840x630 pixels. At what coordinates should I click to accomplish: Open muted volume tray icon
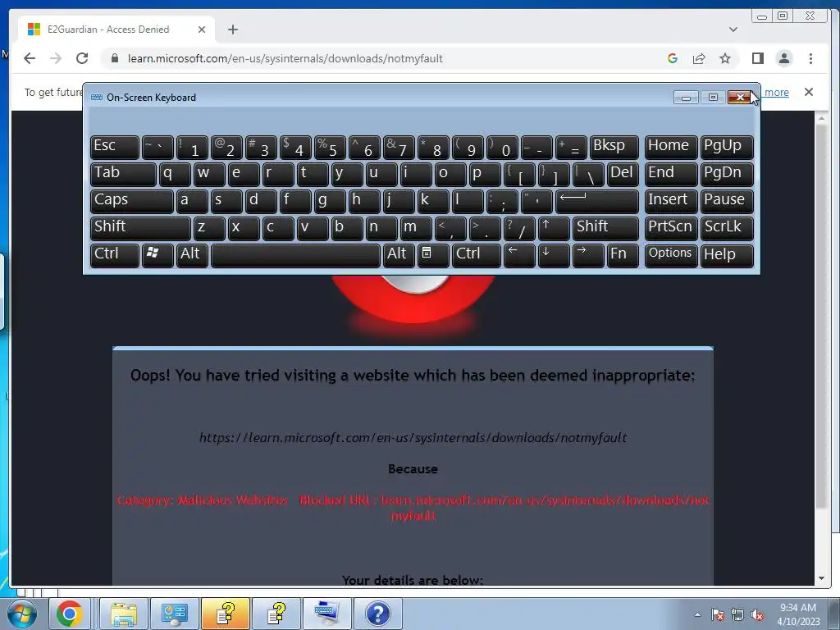[757, 614]
